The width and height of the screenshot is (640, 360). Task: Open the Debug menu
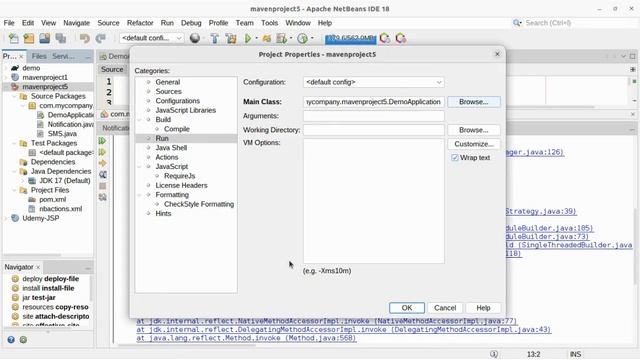[191, 23]
